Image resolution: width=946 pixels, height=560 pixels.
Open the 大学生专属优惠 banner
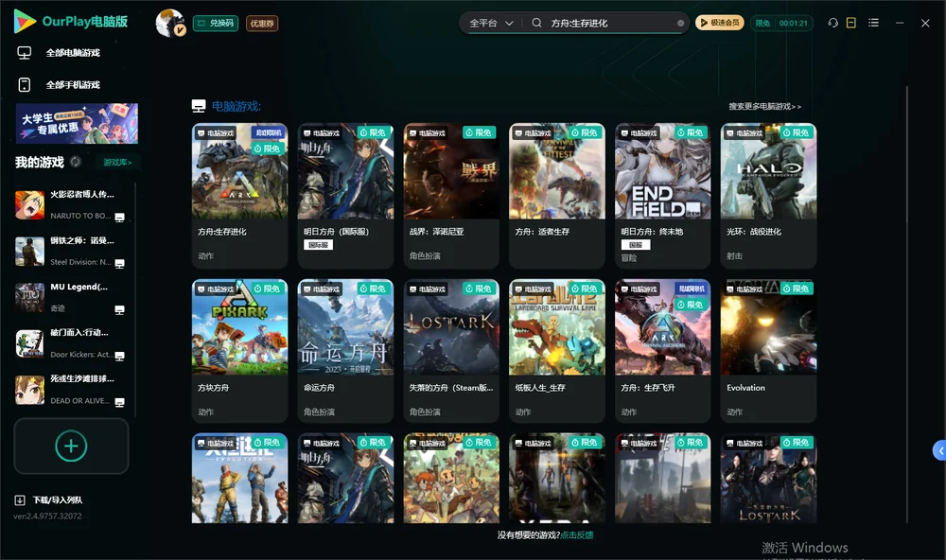coord(77,124)
